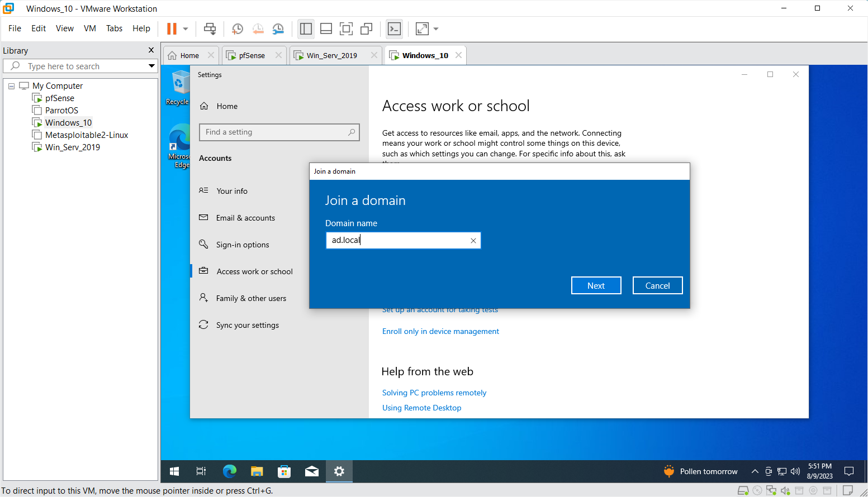Open the Help menu in VMware
868x497 pixels.
click(141, 28)
